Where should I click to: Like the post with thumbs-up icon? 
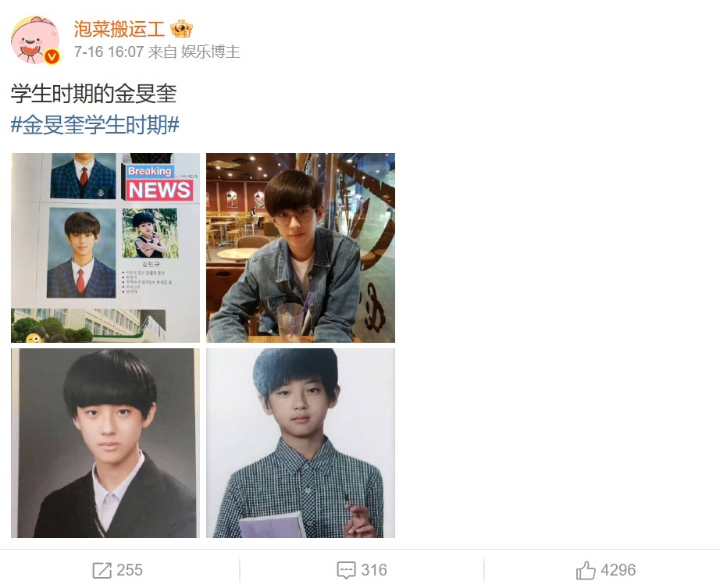[586, 570]
